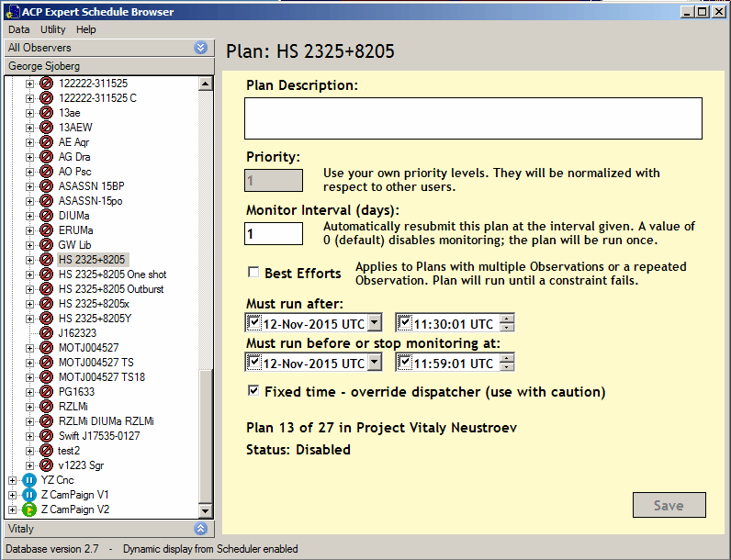Click the disabled icon beside GW Lib plan
731x560 pixels.
[x=46, y=245]
